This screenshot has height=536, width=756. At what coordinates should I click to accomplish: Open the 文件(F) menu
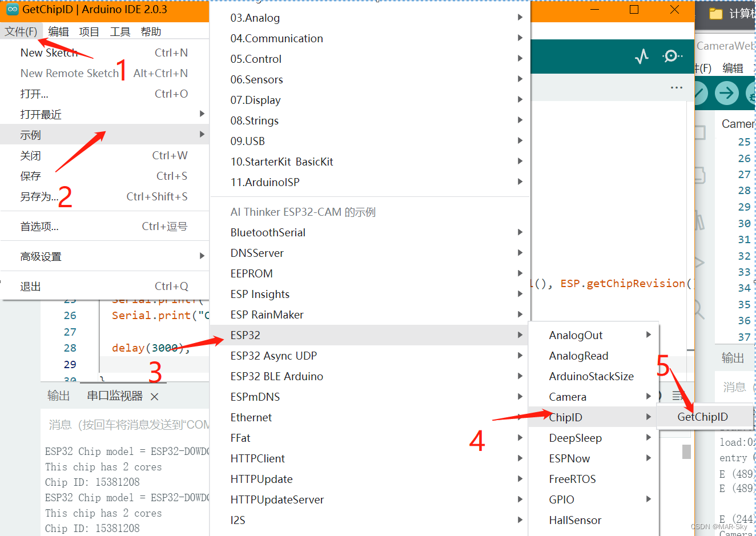[21, 31]
